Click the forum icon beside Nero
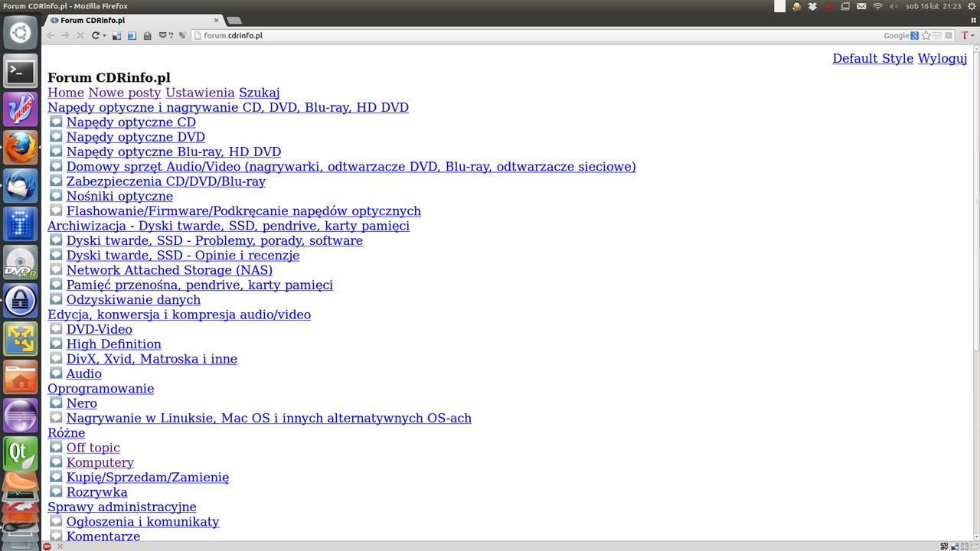 click(56, 403)
